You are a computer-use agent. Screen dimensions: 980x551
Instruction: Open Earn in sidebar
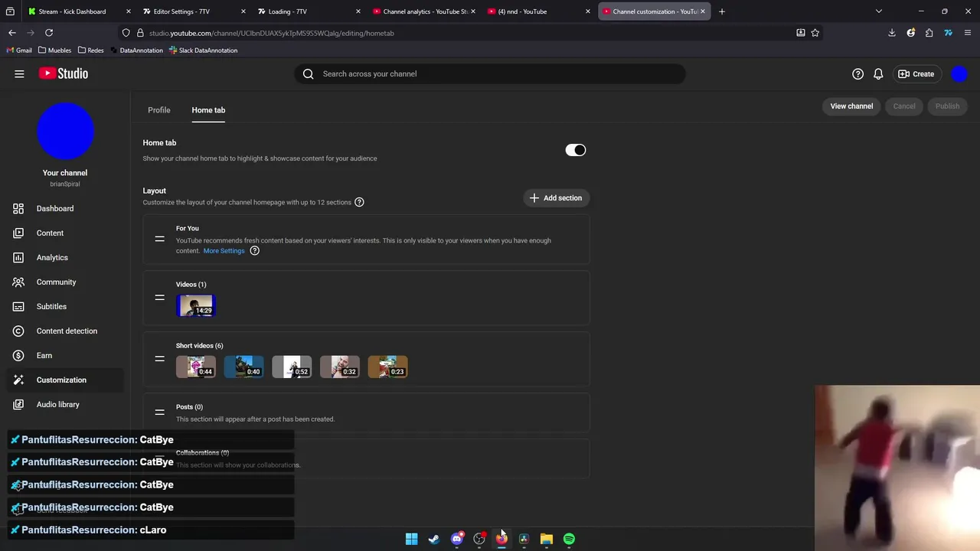65,355
